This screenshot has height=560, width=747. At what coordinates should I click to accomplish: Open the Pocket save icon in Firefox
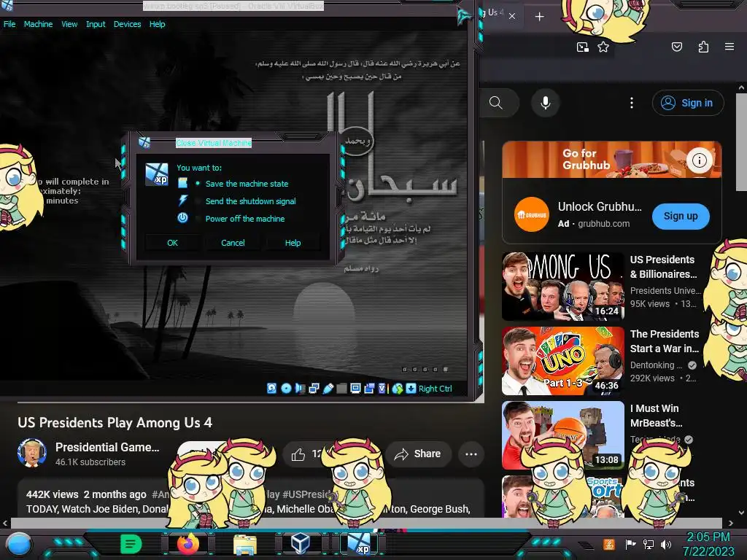(677, 47)
